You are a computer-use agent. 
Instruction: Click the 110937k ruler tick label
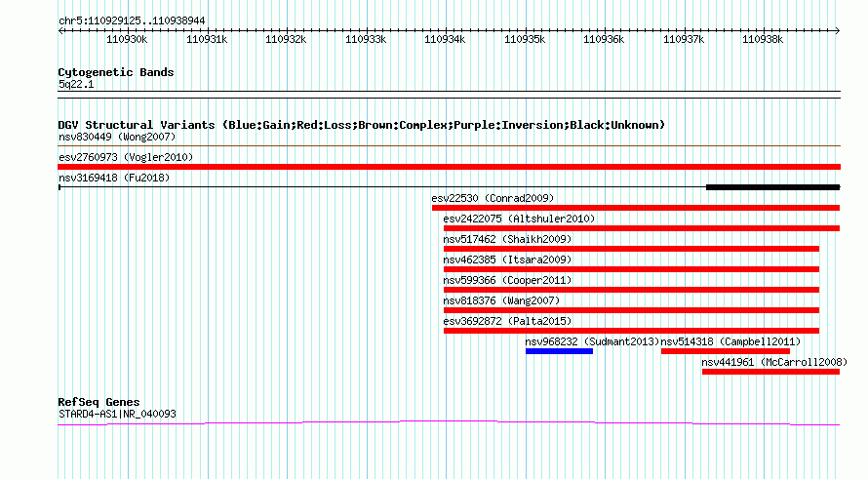(x=684, y=39)
